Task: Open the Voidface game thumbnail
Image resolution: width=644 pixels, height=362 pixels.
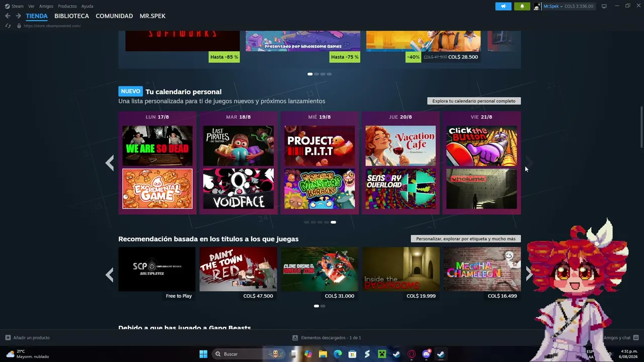Action: coord(238,189)
